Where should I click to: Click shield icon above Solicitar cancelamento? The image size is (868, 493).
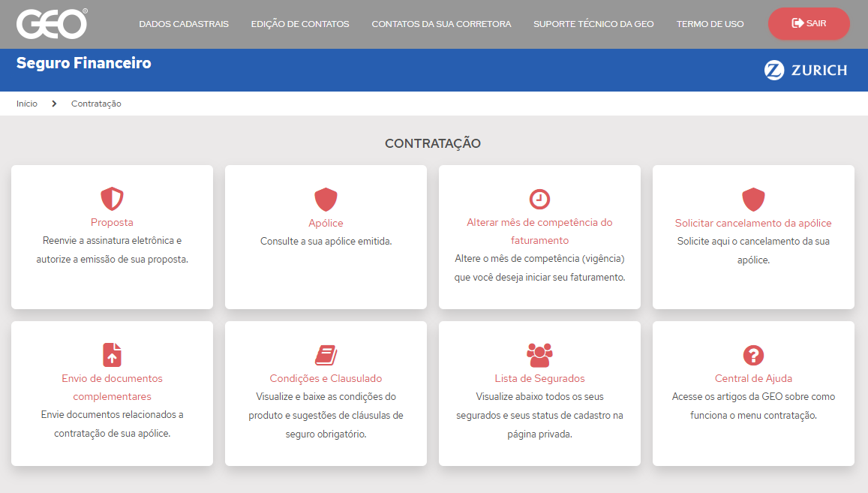(x=753, y=200)
